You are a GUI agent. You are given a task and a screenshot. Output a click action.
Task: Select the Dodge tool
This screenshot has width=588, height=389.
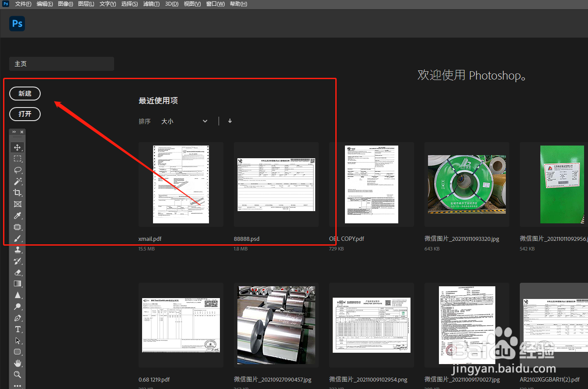pos(17,306)
